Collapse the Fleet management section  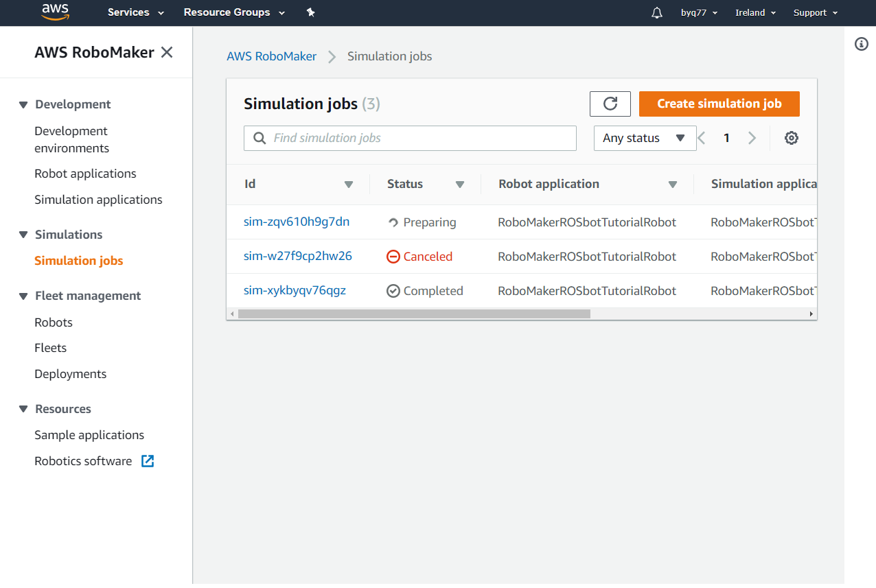point(23,296)
